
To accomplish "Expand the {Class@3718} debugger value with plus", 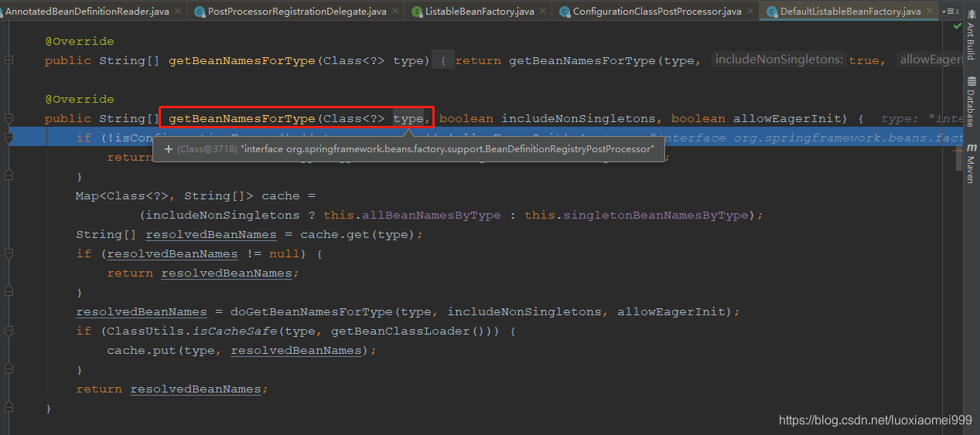I will [169, 149].
